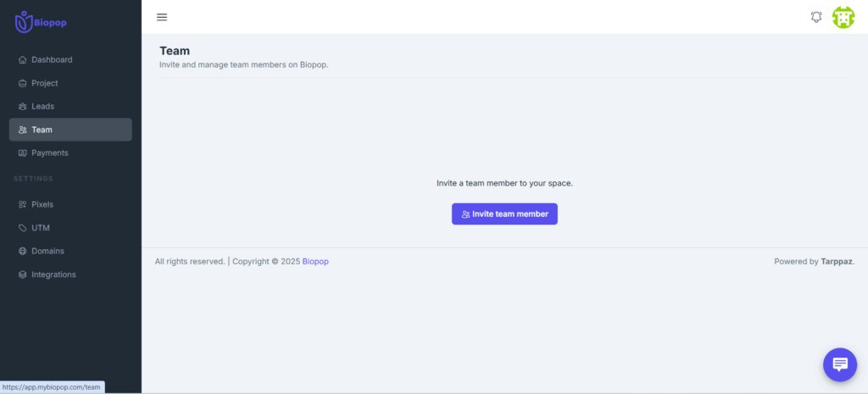Open the chat support bubble
The width and height of the screenshot is (868, 394).
click(839, 364)
